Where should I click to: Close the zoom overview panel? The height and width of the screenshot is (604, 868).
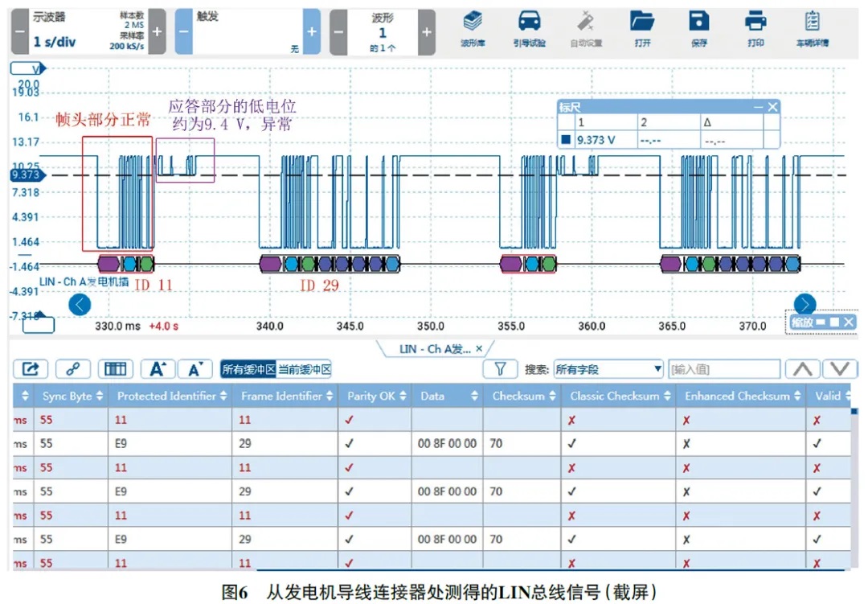[x=849, y=322]
